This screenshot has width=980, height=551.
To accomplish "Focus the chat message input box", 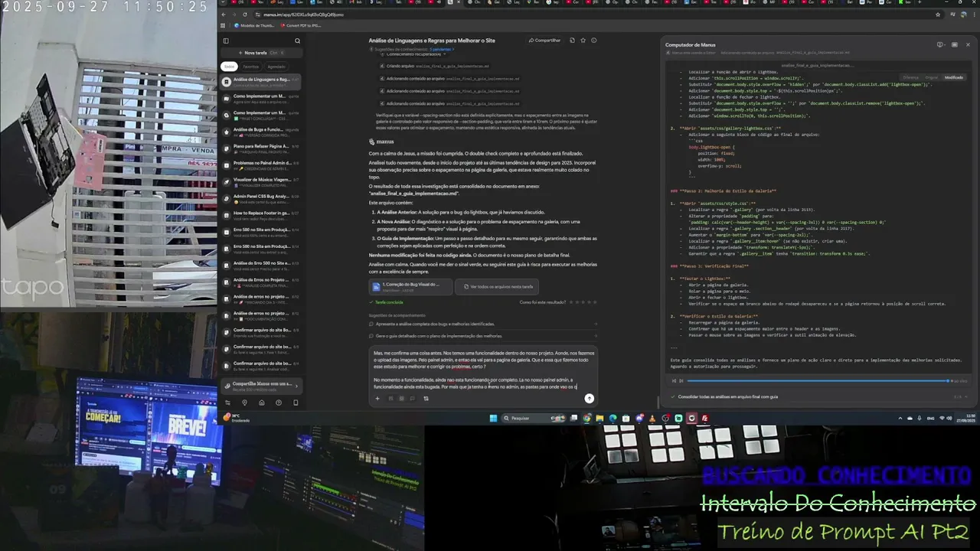I will pos(482,371).
